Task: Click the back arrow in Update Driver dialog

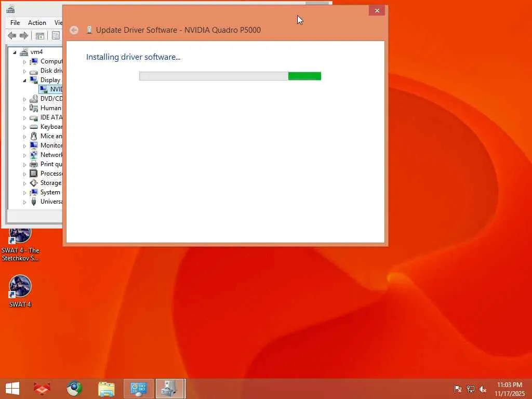Action: pyautogui.click(x=74, y=30)
